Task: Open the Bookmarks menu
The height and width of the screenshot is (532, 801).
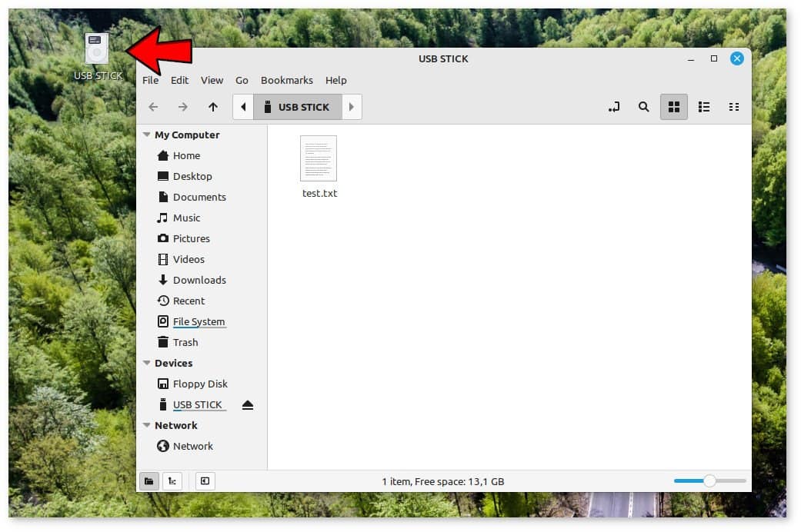Action: [x=286, y=80]
